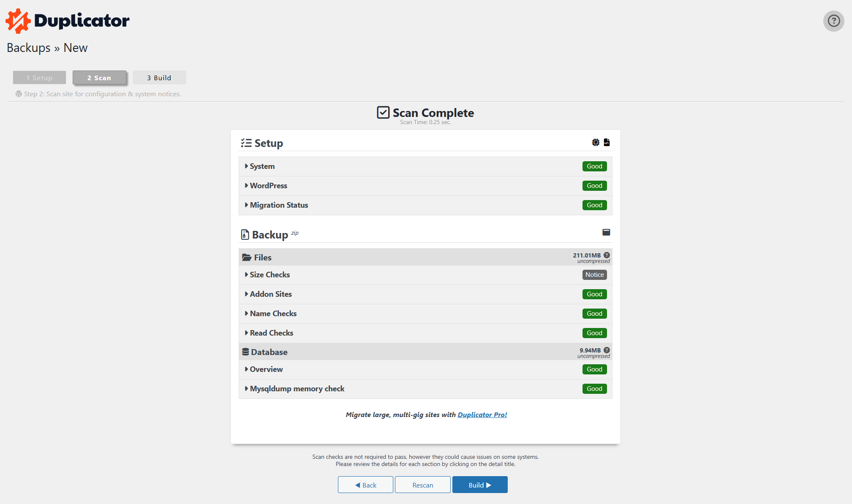Image resolution: width=852 pixels, height=504 pixels.
Task: Click the 'Scan Time: 0.25 sec.' text
Action: pyautogui.click(x=425, y=122)
